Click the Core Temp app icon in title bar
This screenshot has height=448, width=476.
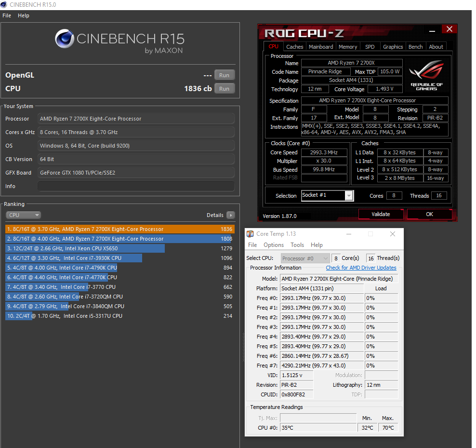(x=250, y=234)
